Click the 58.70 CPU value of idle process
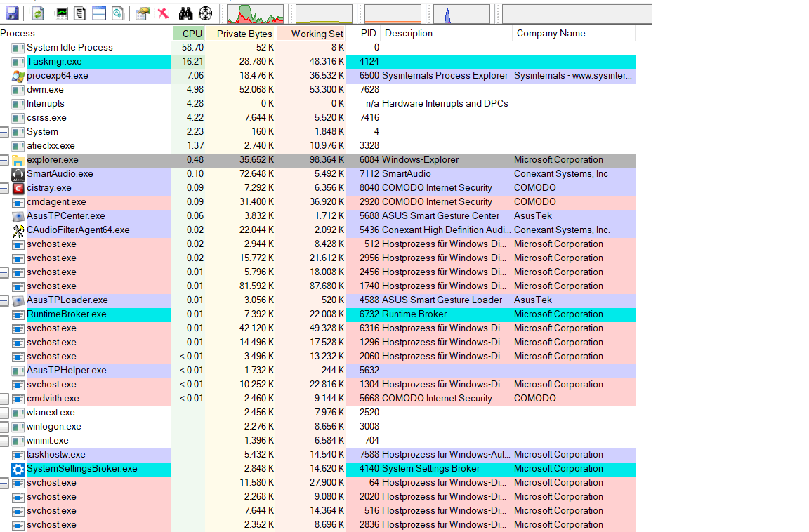 coord(192,48)
